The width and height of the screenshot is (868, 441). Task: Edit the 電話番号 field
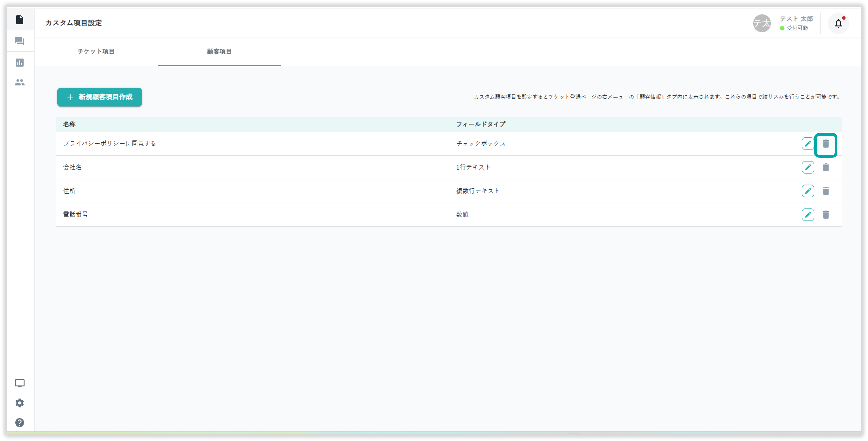[x=808, y=215]
